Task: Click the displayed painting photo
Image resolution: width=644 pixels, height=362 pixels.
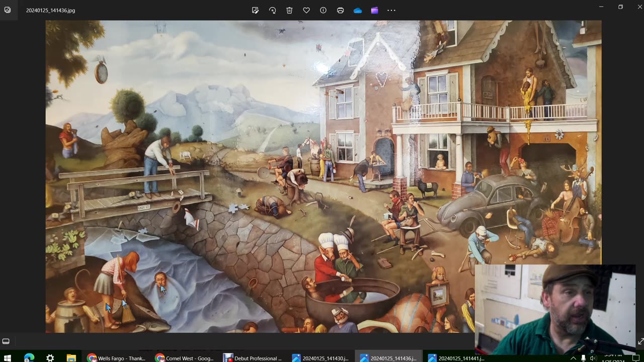Action: 323,176
